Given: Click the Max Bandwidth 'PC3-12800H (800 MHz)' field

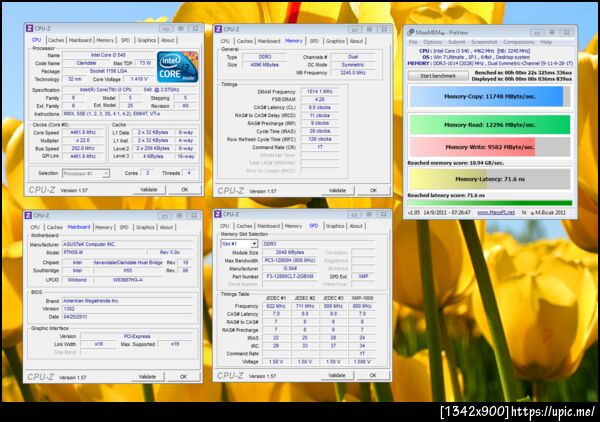Looking at the screenshot, I should click(x=290, y=261).
